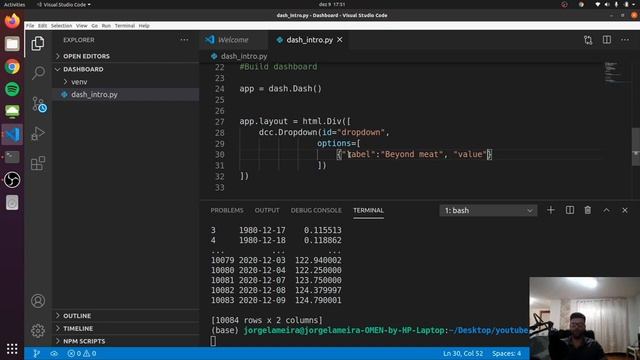Create a new terminal with plus icon
Image resolution: width=640 pixels, height=360 pixels.
551,210
